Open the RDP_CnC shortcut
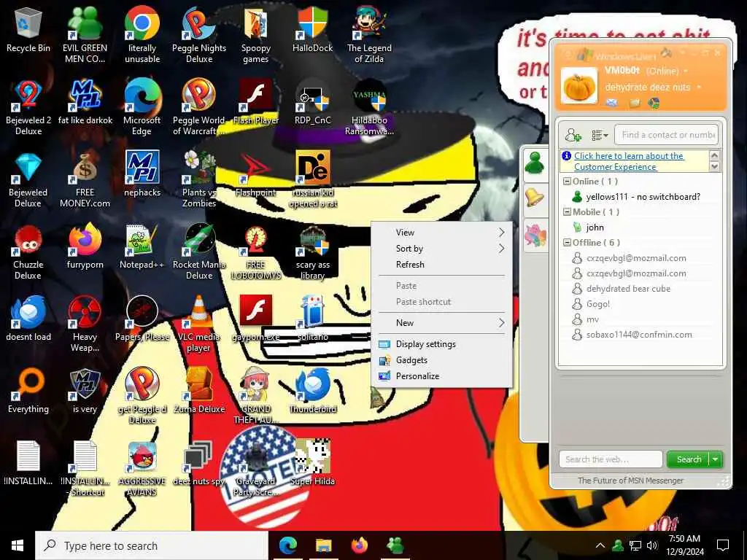The image size is (747, 560). click(x=313, y=102)
